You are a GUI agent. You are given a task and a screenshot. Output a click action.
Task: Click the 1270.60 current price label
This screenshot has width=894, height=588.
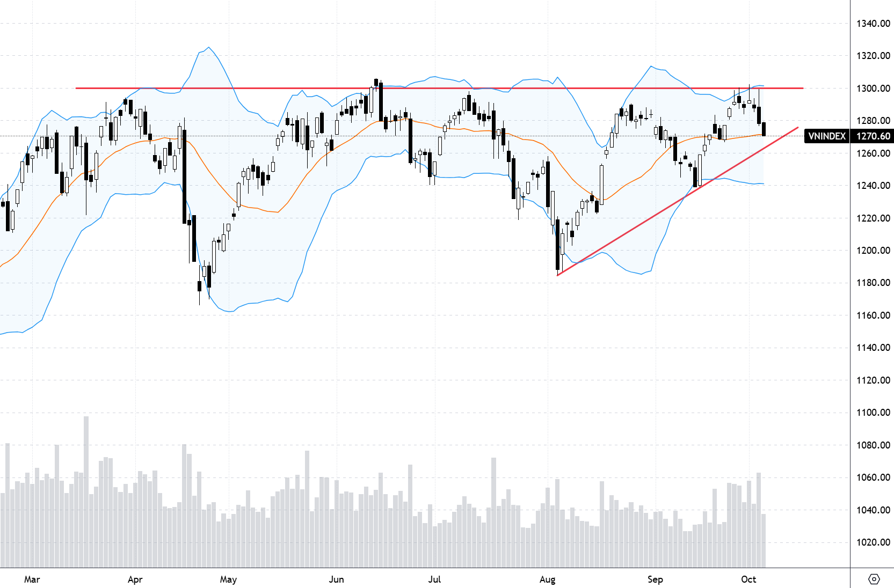[x=873, y=136]
